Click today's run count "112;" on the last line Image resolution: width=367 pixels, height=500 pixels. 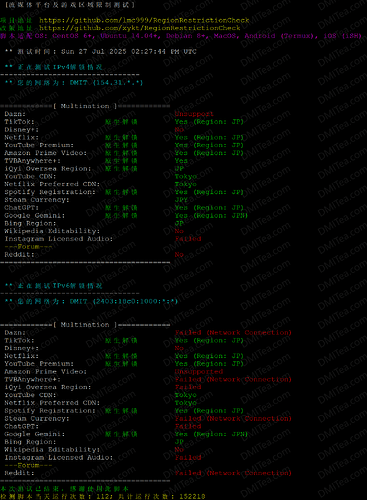tap(105, 496)
